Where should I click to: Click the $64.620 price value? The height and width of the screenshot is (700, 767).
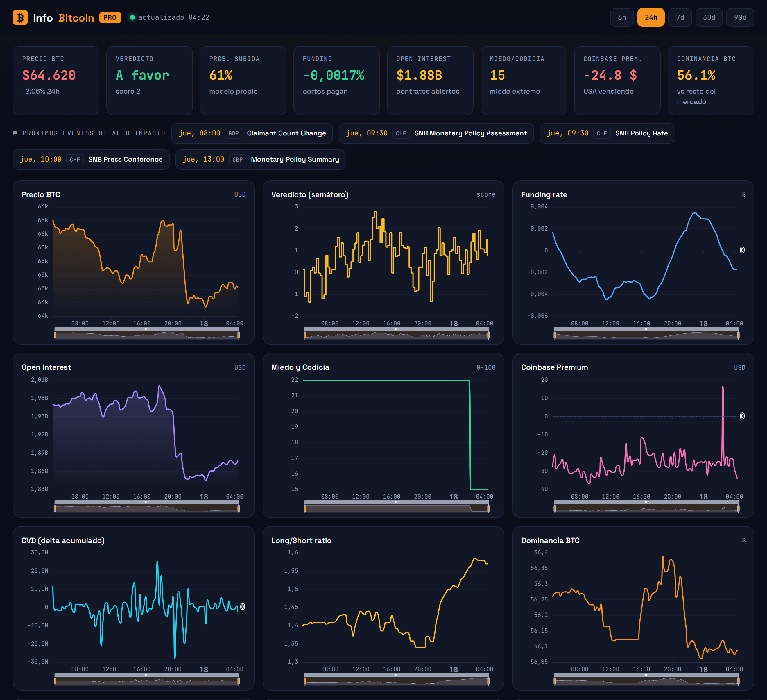pos(49,75)
